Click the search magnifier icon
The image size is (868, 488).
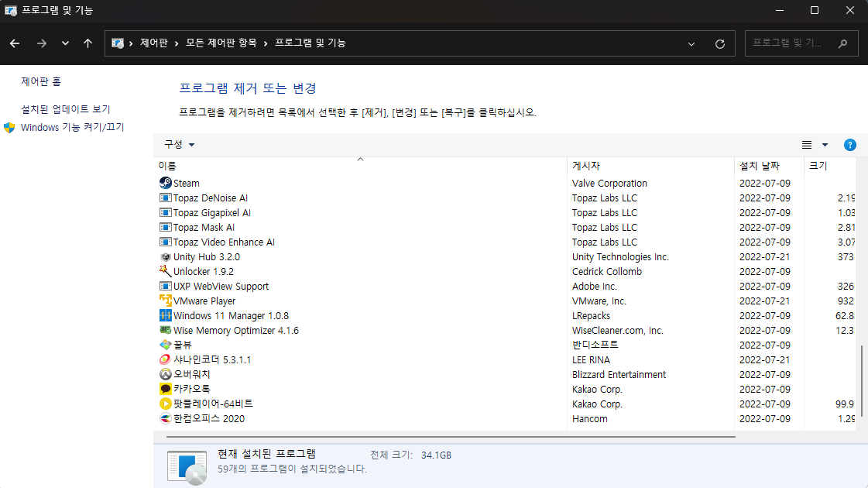842,43
